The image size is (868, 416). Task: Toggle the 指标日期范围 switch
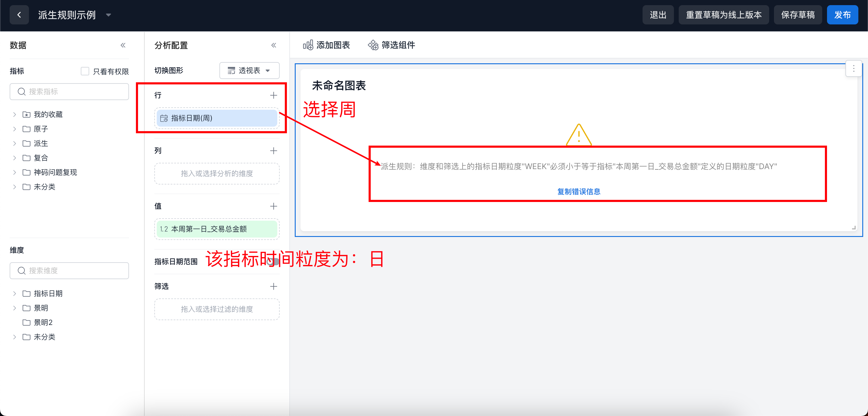(x=273, y=262)
